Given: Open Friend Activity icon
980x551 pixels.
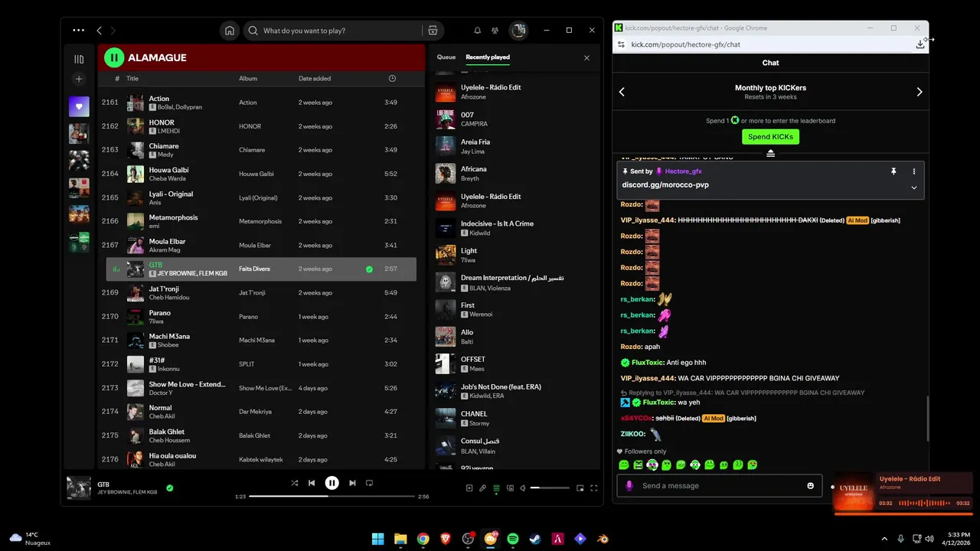Looking at the screenshot, I should click(495, 31).
